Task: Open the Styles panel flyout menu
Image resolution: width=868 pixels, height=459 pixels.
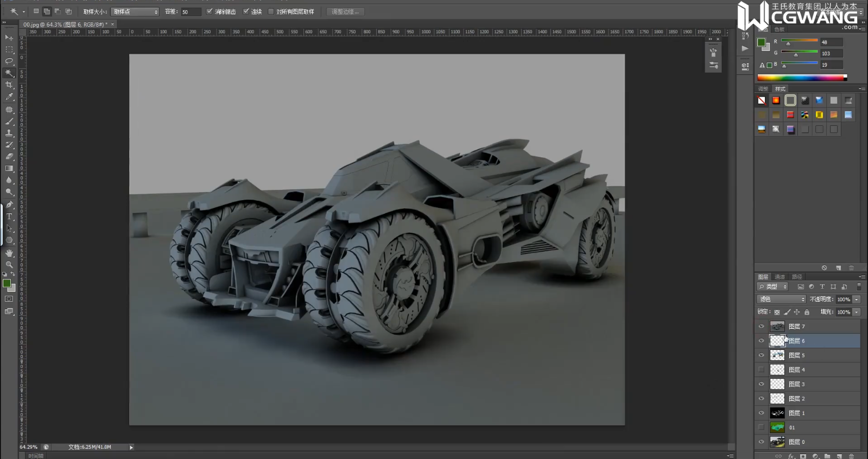Action: click(x=862, y=88)
